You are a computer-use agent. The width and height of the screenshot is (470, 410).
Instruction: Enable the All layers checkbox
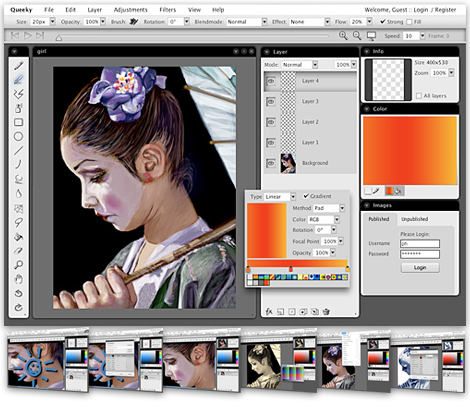click(x=419, y=96)
